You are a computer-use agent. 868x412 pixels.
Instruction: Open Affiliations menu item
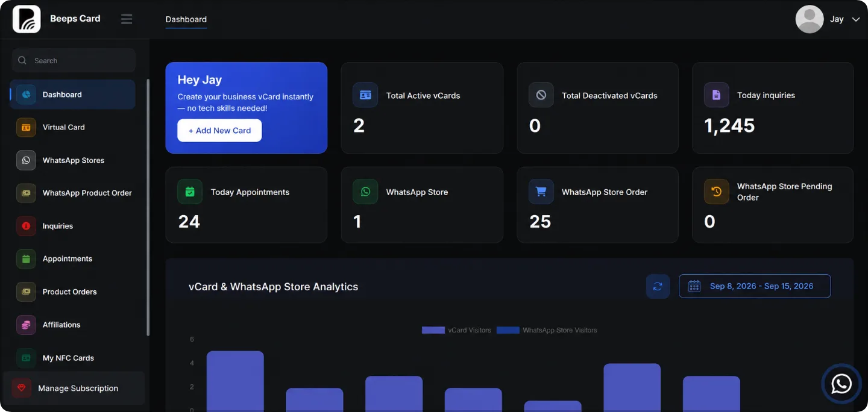coord(72,325)
